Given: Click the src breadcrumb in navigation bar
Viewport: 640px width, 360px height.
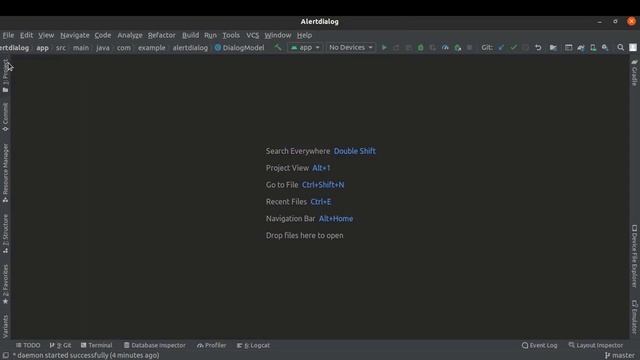Looking at the screenshot, I should pos(61,48).
